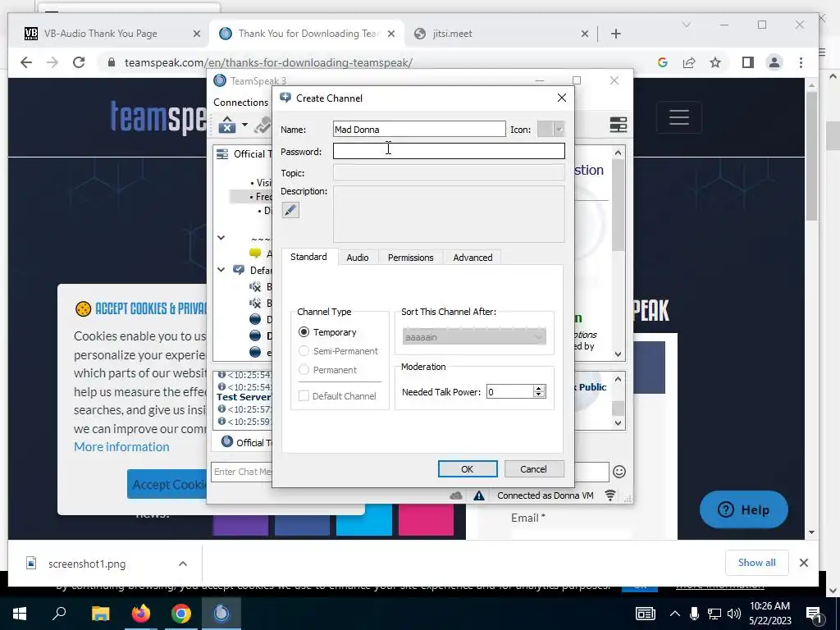Toggle the Default Channel checkbox

337,396
